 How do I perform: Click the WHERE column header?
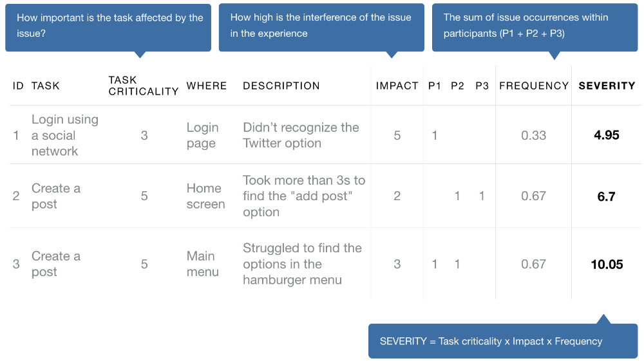click(207, 86)
